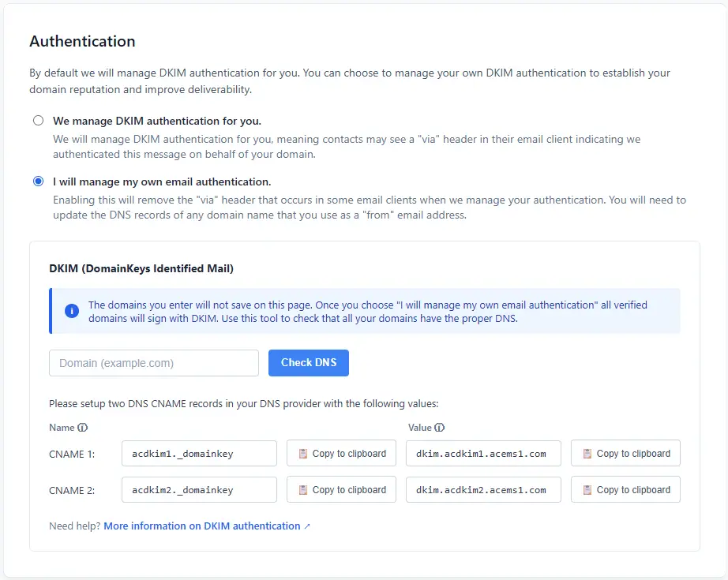Click the 'CNAME 2:' label

point(72,491)
